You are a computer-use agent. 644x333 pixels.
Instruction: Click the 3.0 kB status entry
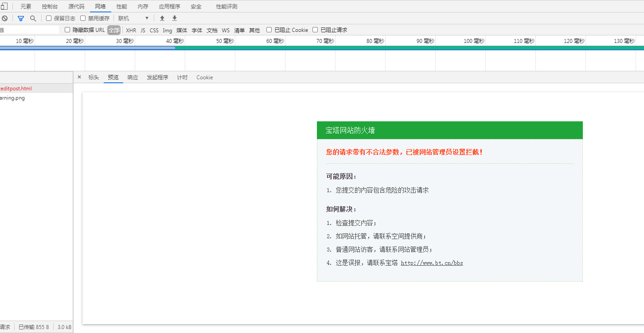(64, 327)
